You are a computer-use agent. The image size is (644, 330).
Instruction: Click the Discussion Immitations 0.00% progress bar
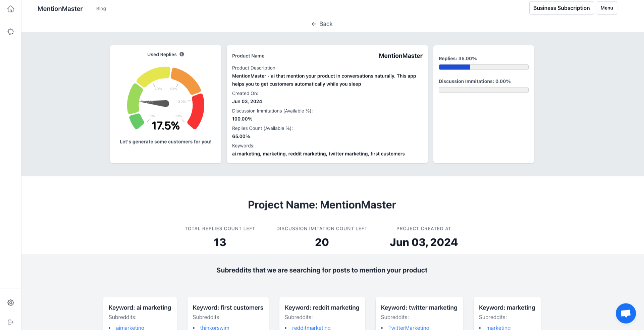coord(483,90)
